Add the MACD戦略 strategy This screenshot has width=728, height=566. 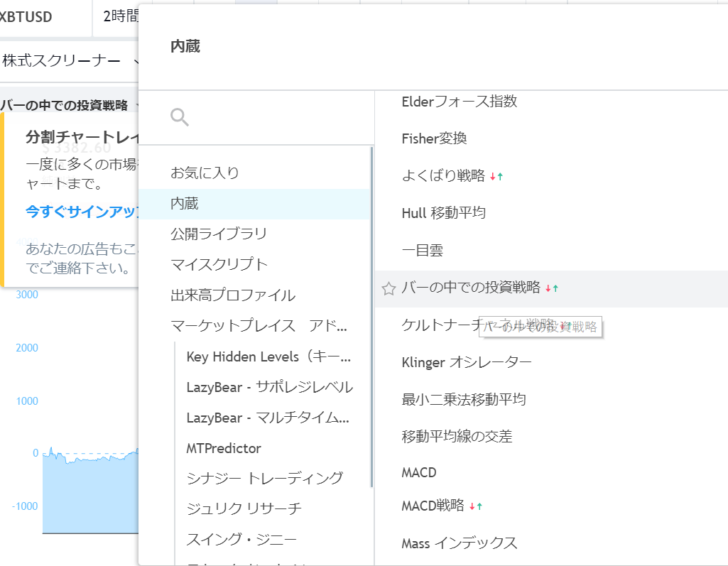point(433,506)
